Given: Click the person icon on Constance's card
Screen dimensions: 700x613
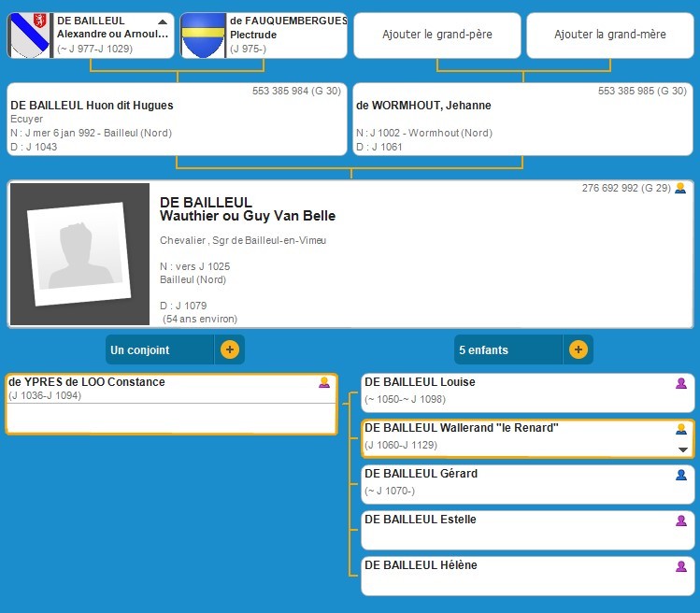Looking at the screenshot, I should [x=324, y=382].
